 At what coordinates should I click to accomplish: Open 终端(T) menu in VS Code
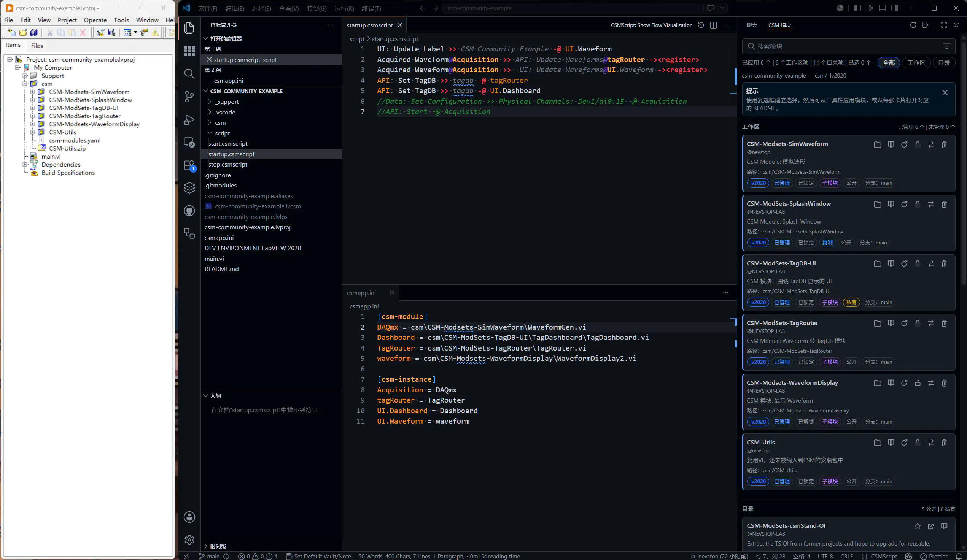pos(371,8)
